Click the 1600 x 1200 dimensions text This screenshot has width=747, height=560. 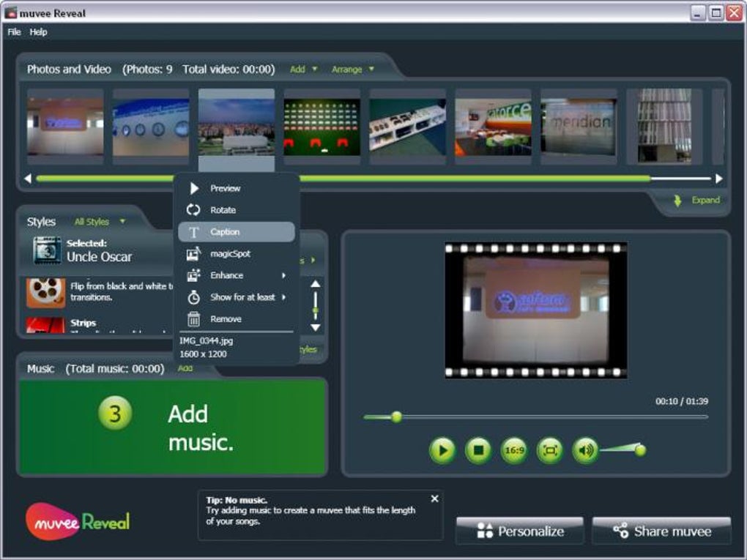(x=203, y=354)
